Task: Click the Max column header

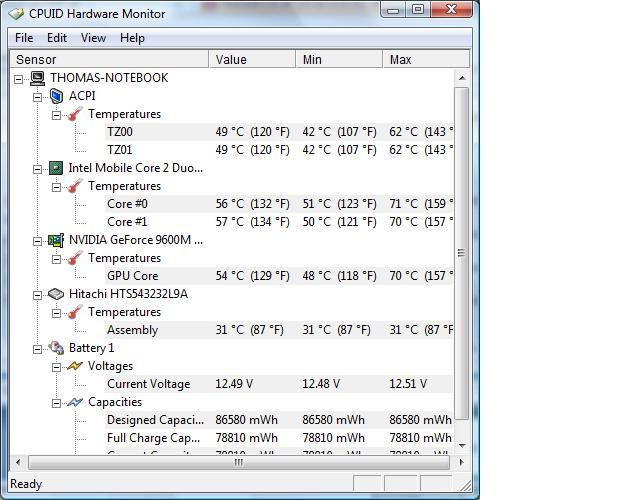Action: [x=426, y=60]
